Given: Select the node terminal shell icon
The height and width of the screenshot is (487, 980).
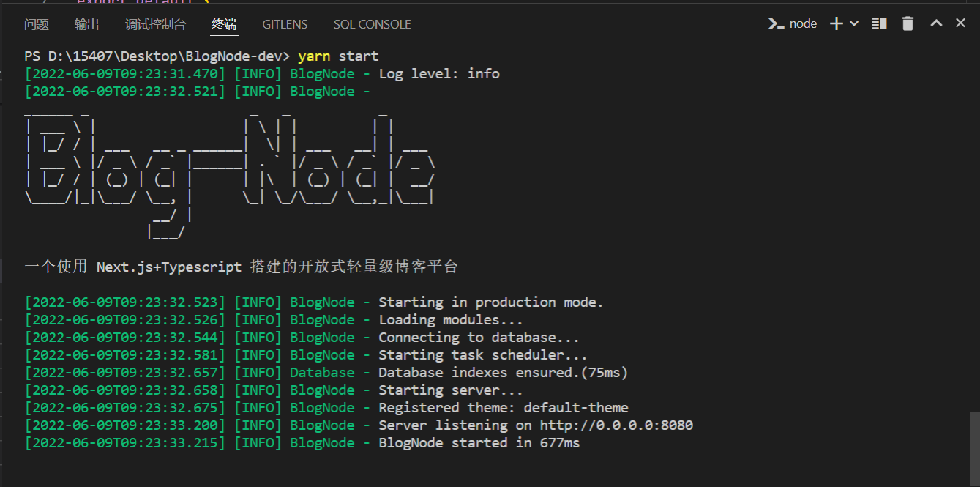Looking at the screenshot, I should 776,23.
